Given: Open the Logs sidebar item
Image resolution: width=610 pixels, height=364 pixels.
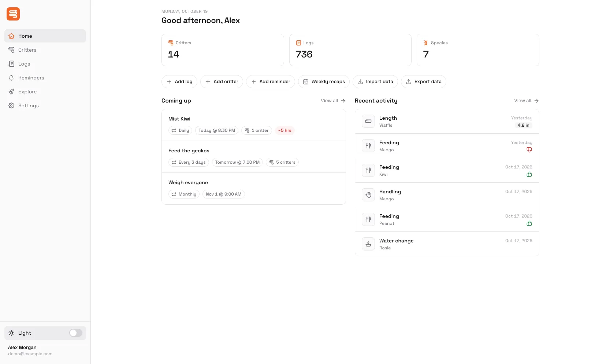Looking at the screenshot, I should [x=45, y=64].
